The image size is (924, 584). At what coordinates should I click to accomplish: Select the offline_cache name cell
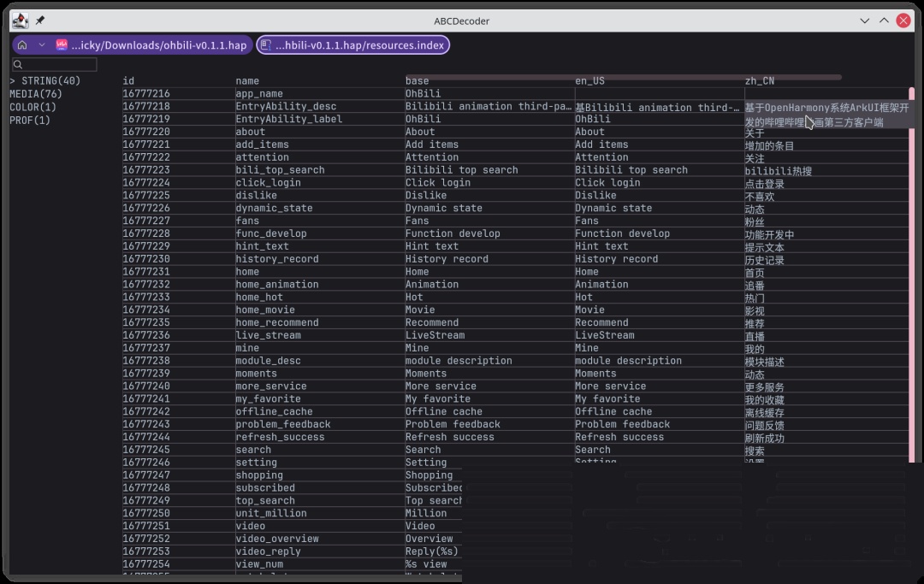click(x=274, y=411)
